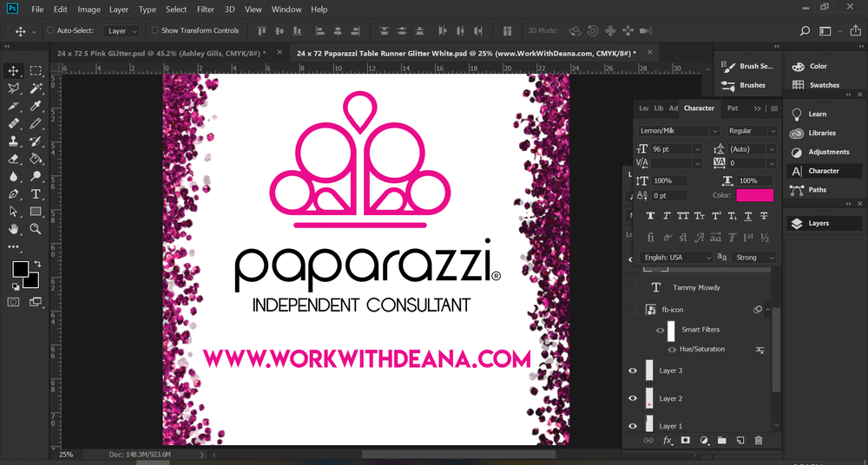Click the foreground color swatch
The width and height of the screenshot is (868, 465).
click(x=21, y=269)
